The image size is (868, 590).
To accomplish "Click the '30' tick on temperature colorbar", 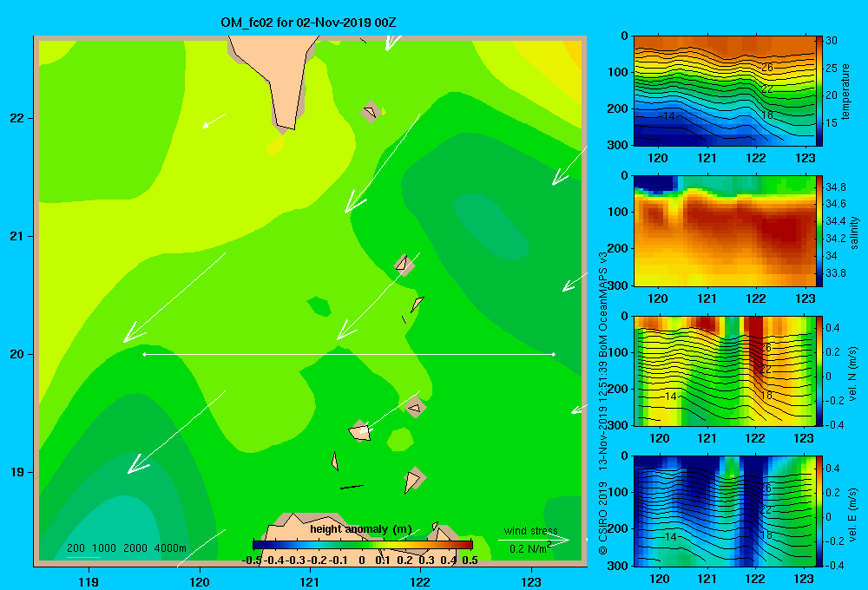I will click(x=832, y=41).
